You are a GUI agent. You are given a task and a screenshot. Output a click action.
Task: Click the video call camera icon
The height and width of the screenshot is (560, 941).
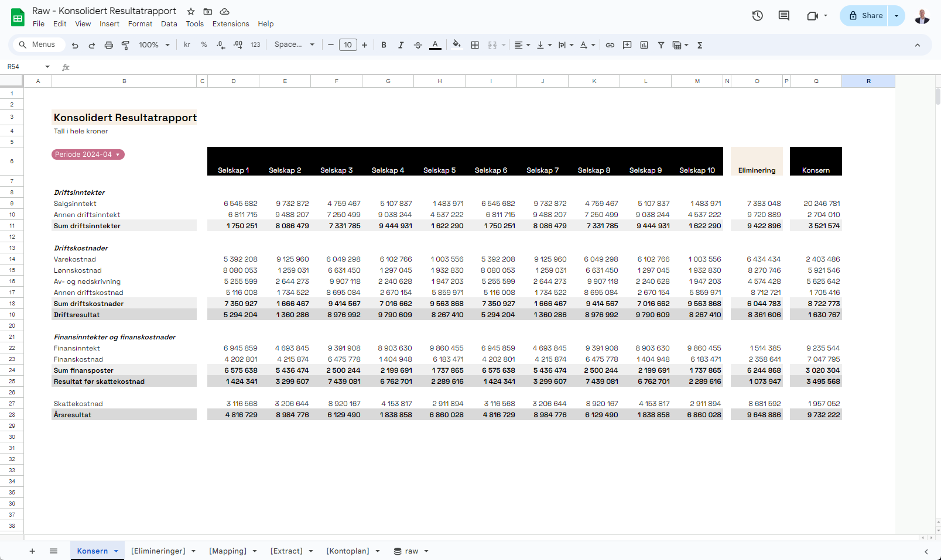[x=812, y=16]
